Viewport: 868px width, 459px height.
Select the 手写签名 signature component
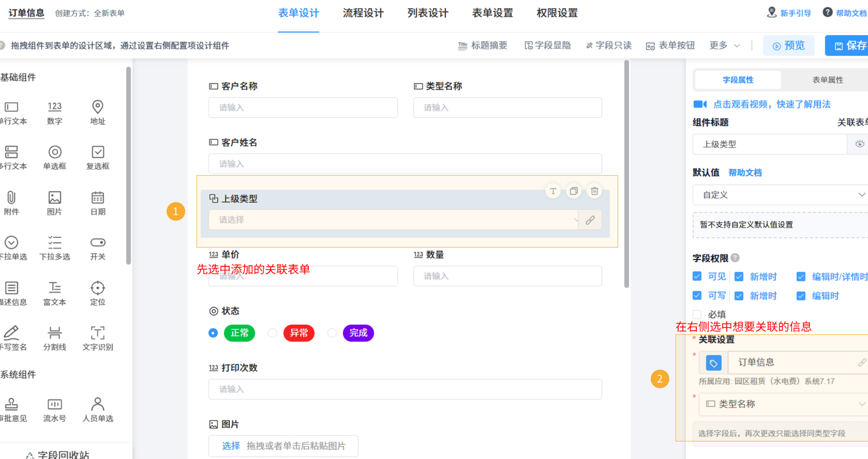click(12, 339)
